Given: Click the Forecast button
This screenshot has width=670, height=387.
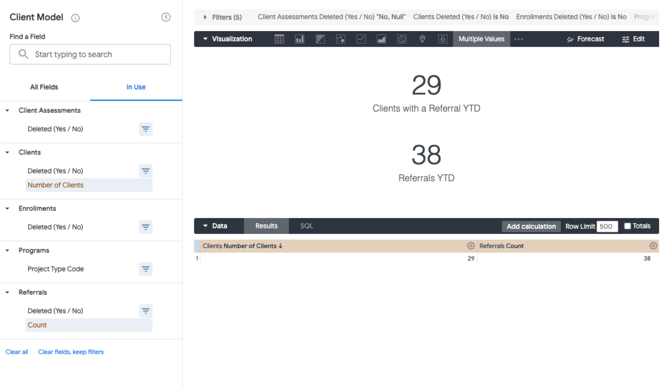Looking at the screenshot, I should pos(585,39).
